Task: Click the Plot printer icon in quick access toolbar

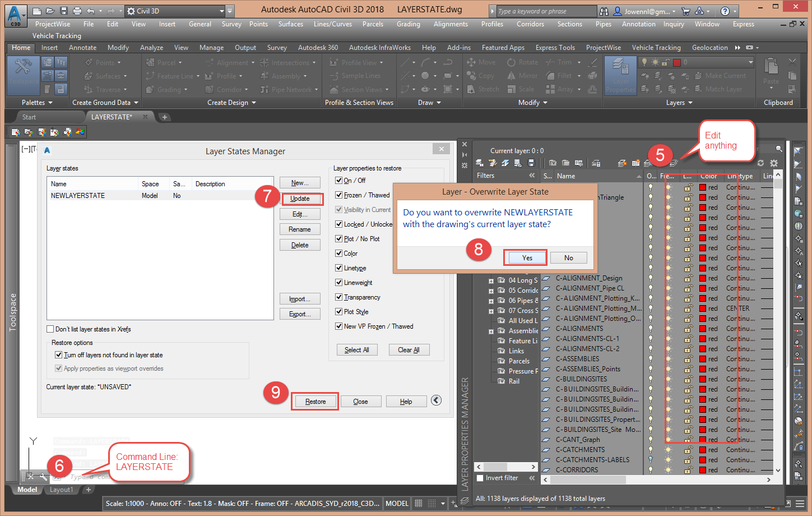Action: click(x=77, y=11)
